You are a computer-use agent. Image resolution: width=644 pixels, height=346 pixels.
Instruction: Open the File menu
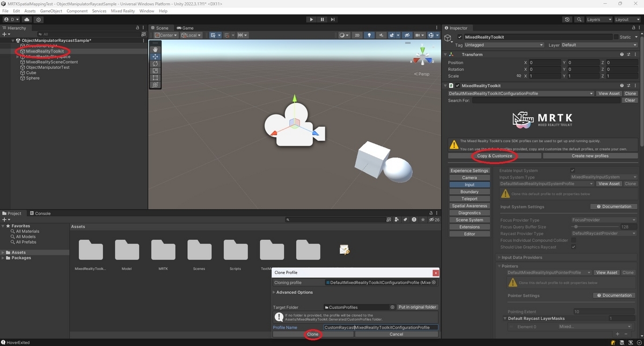coord(5,11)
